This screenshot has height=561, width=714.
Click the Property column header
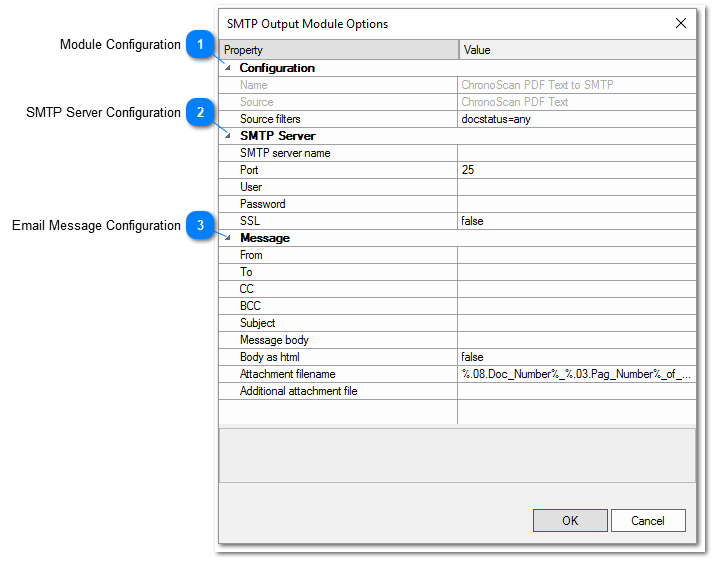[339, 50]
